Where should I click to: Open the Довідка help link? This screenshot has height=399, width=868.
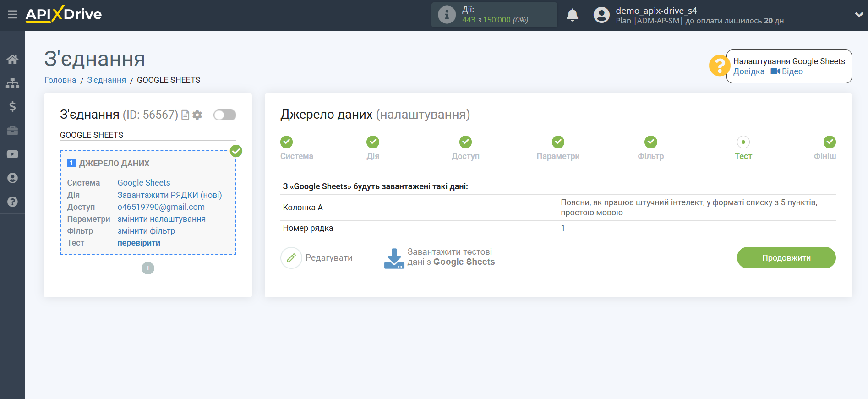748,71
